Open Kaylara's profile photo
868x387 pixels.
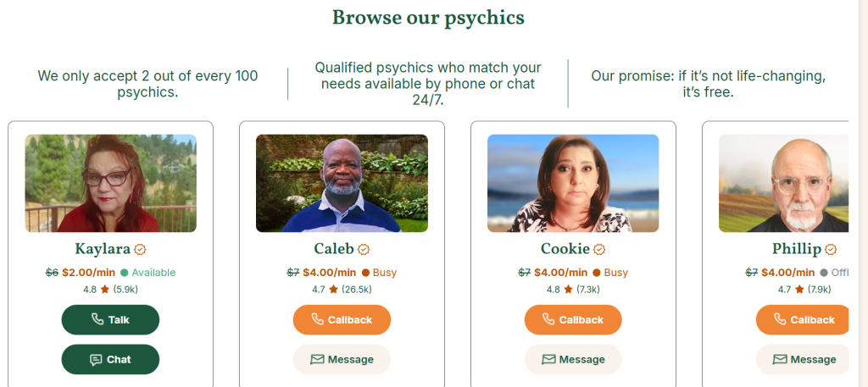coord(110,183)
